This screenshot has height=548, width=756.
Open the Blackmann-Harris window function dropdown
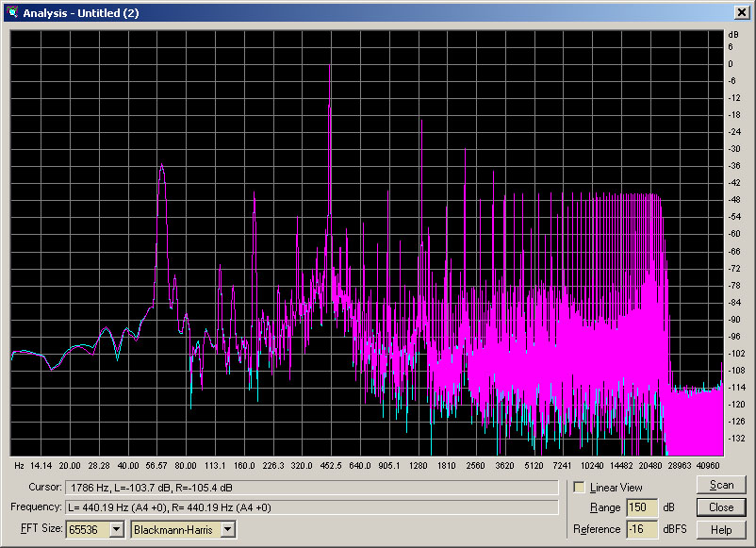click(227, 529)
